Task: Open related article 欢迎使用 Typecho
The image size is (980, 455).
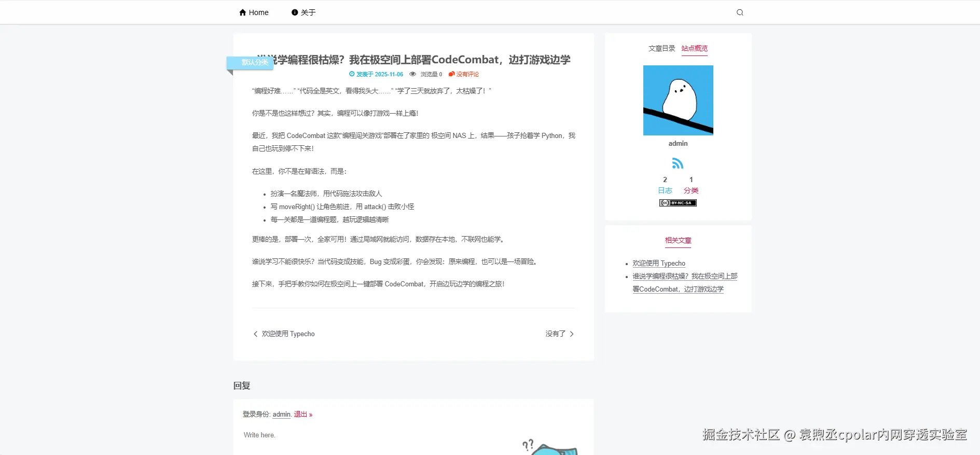Action: pyautogui.click(x=659, y=264)
